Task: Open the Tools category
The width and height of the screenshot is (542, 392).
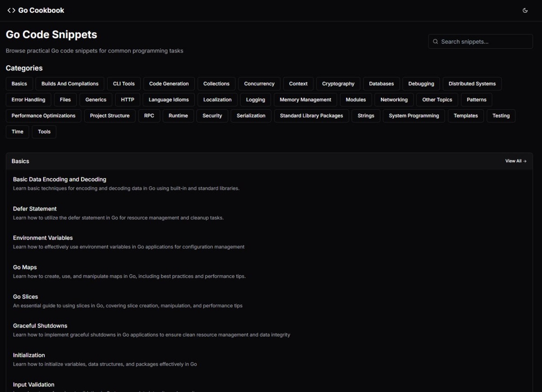Action: tap(44, 132)
